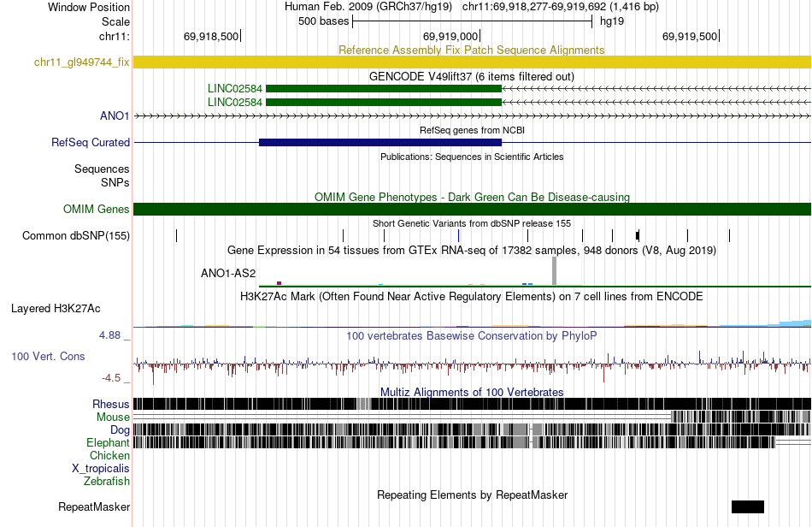
Task: Click the Multiz Alignments of 100 Vertebrates title
Action: point(472,393)
